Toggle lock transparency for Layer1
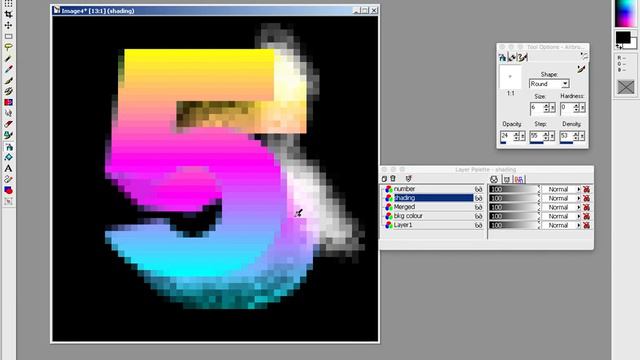This screenshot has width=640, height=360. [x=587, y=225]
